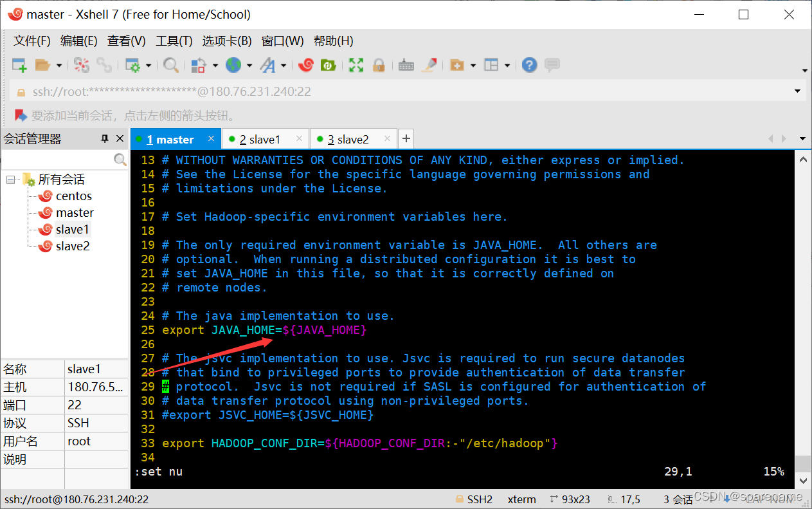812x509 pixels.
Task: Open Help question mark icon
Action: pyautogui.click(x=529, y=65)
